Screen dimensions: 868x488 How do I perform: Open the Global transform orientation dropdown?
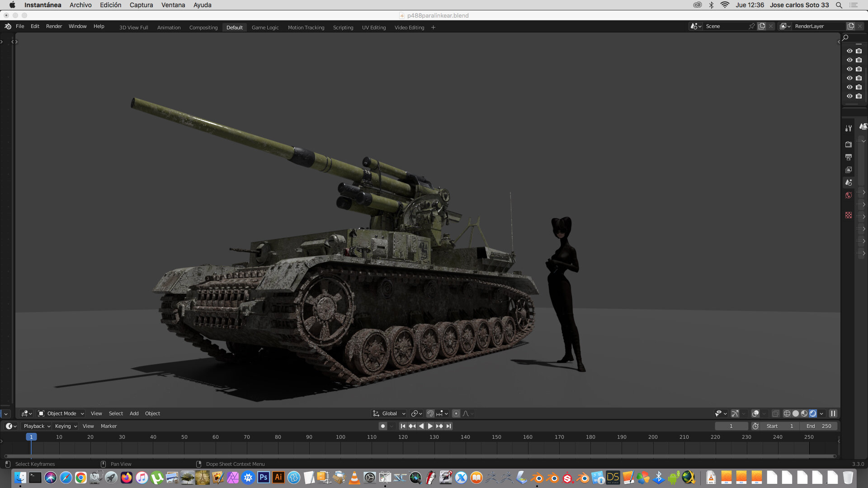pos(389,413)
